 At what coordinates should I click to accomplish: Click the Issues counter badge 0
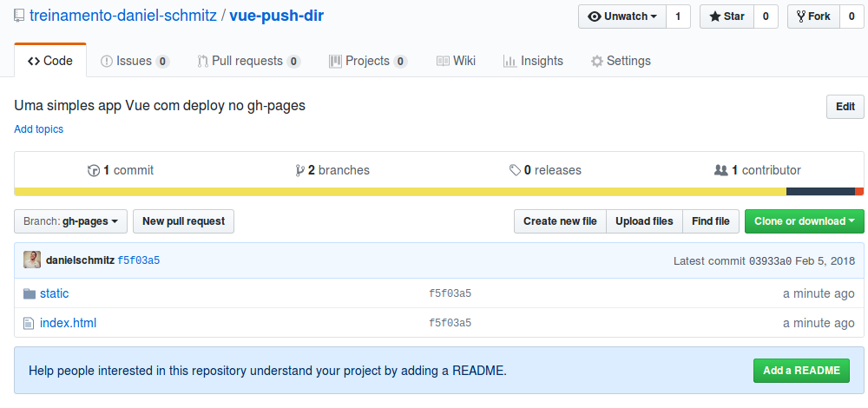(162, 62)
